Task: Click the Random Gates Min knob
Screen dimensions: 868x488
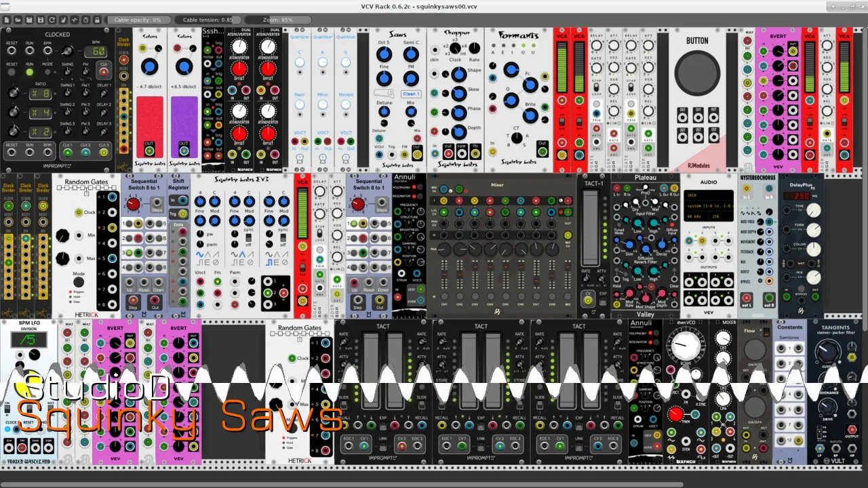Action: pos(62,235)
